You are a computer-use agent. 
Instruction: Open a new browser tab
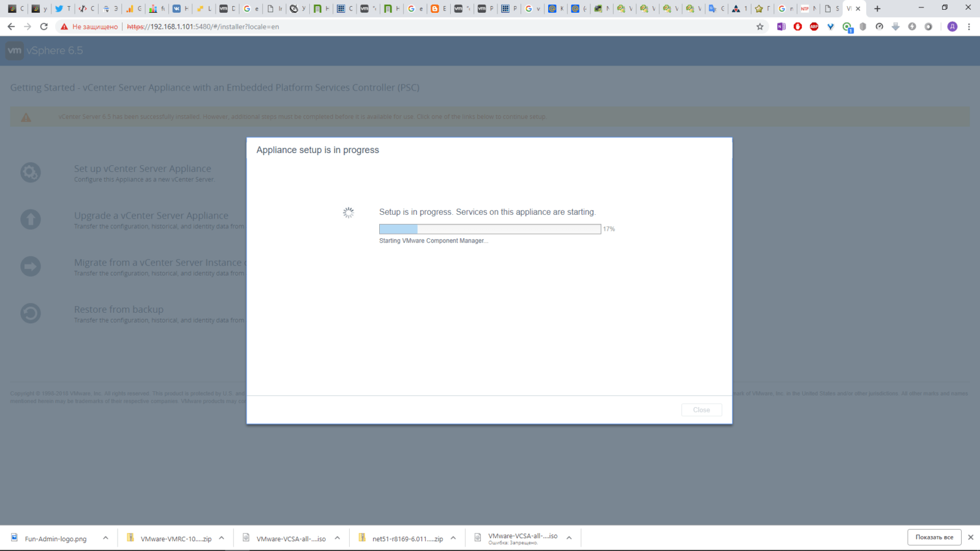click(x=877, y=9)
